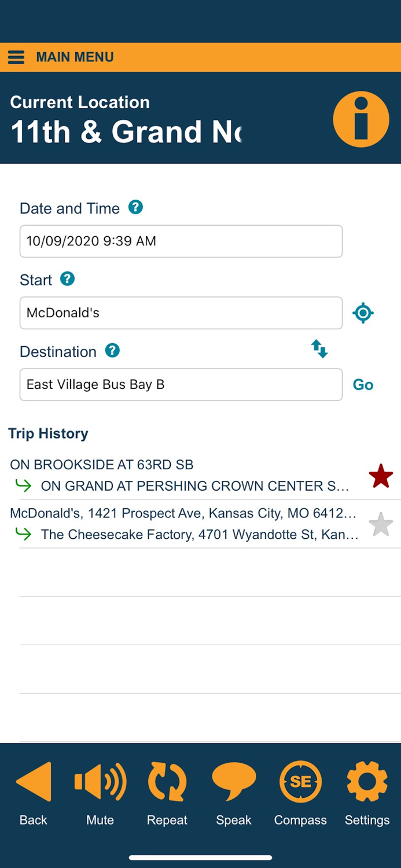Viewport: 401px width, 868px height.
Task: Select the MAIN MENU label
Action: pos(75,57)
